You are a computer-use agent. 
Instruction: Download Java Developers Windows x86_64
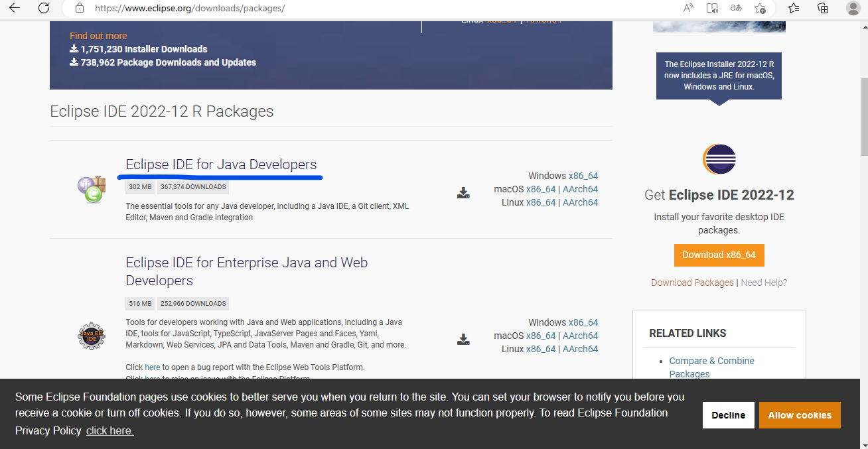[583, 176]
